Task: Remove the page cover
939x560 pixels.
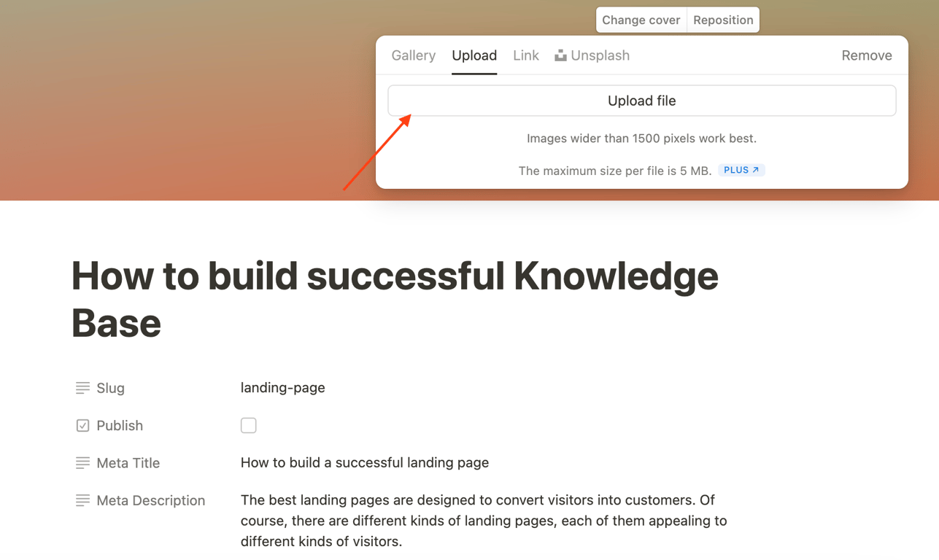Action: click(x=866, y=55)
